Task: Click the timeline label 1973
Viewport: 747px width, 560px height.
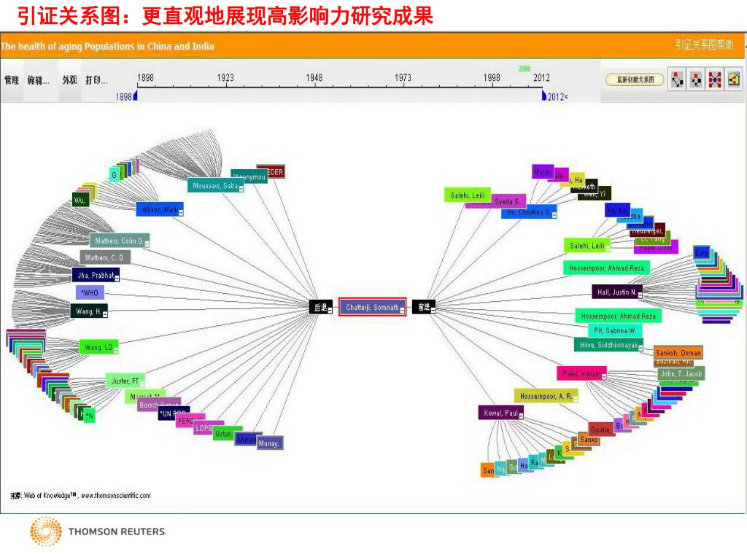Action: (x=403, y=77)
